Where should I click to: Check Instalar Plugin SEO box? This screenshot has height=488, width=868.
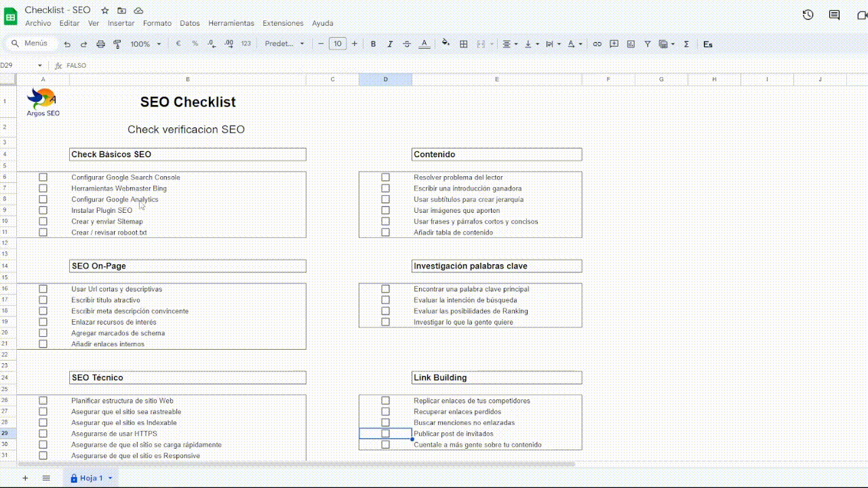(43, 210)
